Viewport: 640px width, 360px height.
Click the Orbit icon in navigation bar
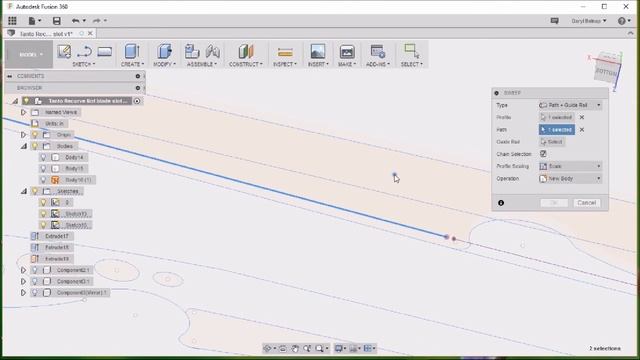coord(267,348)
